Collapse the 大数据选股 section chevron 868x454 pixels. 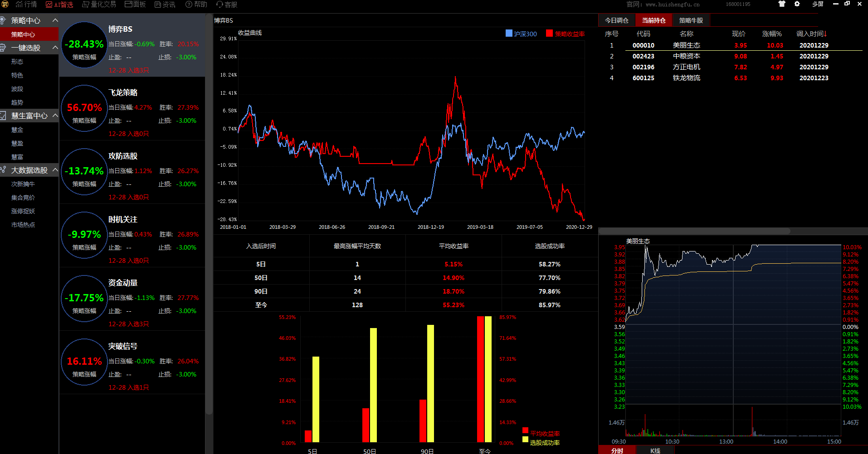(55, 170)
